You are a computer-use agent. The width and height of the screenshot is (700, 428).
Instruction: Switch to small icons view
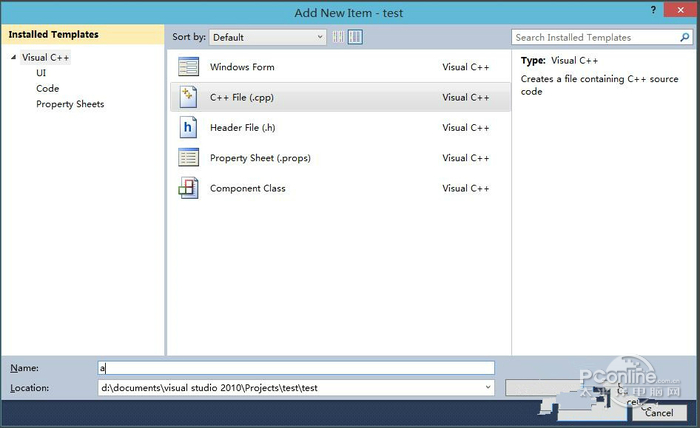click(338, 37)
